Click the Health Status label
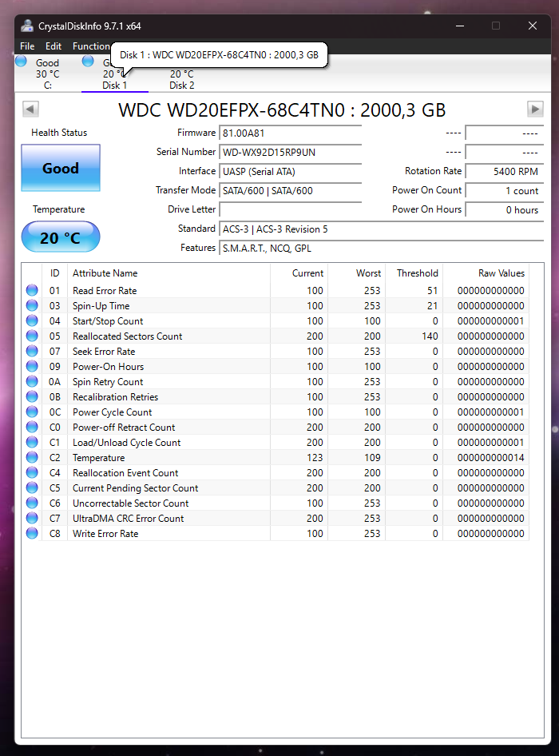 click(59, 133)
